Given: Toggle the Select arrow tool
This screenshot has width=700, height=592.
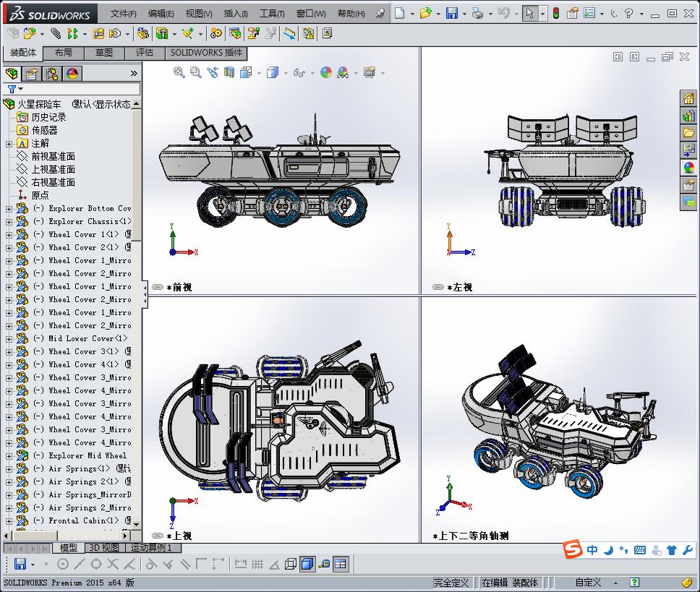Looking at the screenshot, I should [x=529, y=14].
